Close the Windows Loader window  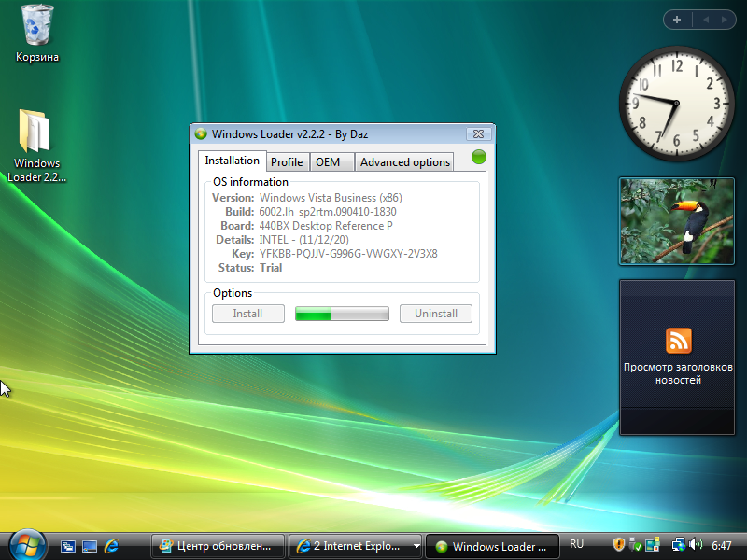pyautogui.click(x=478, y=134)
